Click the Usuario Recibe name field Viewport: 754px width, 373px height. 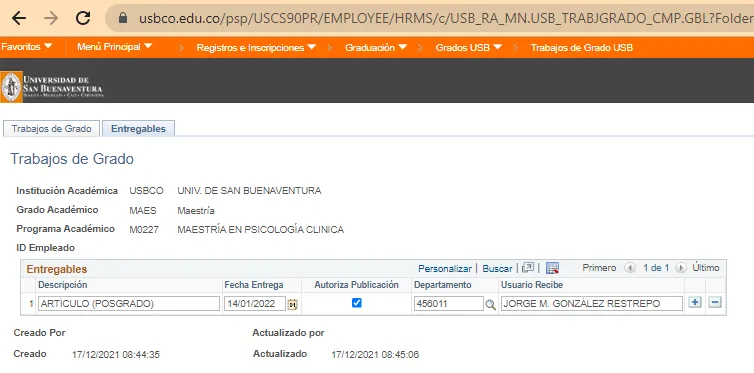point(591,303)
